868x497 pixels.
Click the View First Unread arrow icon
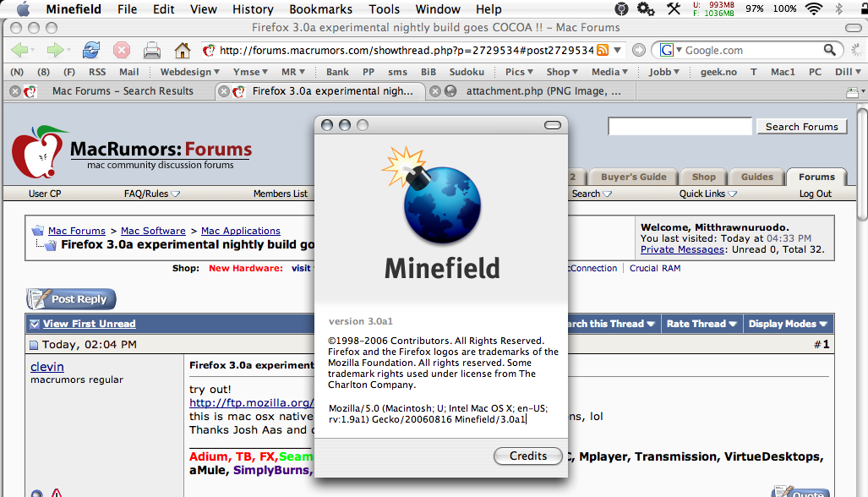(35, 325)
